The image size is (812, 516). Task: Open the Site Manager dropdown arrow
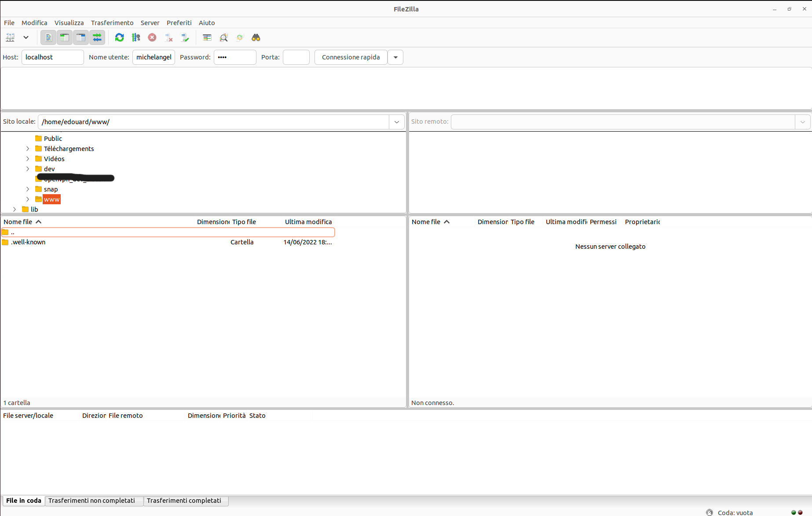(26, 37)
